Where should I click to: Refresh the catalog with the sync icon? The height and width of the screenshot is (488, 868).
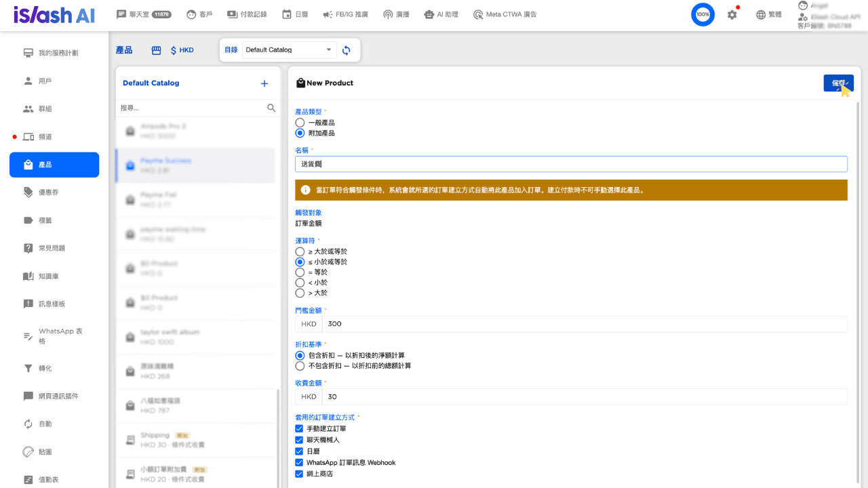(347, 50)
